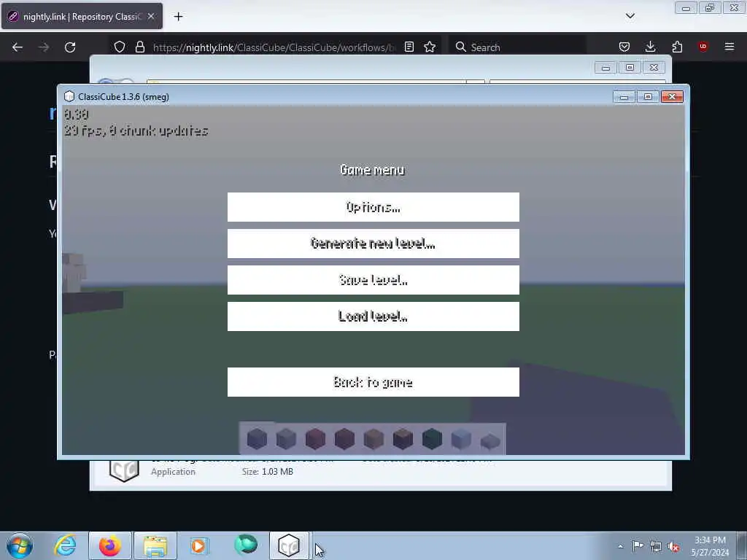Select the seventh dark green leaves block in hotbar
Screen dimensions: 747x560
tap(432, 439)
